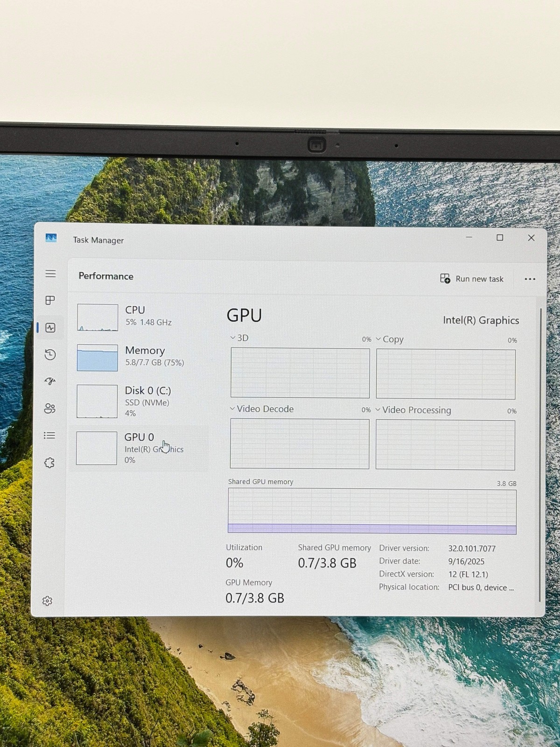The image size is (560, 747).
Task: Click the Video Processing graph
Action: [445, 445]
